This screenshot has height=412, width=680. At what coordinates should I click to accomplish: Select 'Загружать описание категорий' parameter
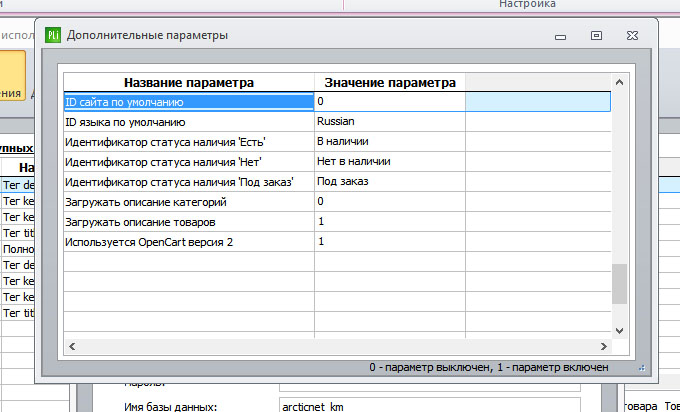189,202
